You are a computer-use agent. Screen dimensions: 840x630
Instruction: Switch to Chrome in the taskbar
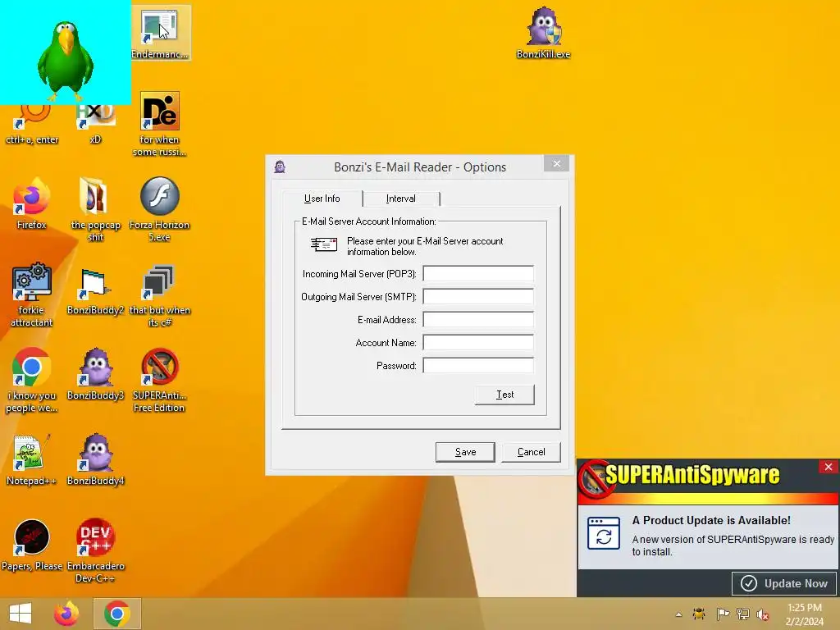pyautogui.click(x=116, y=614)
